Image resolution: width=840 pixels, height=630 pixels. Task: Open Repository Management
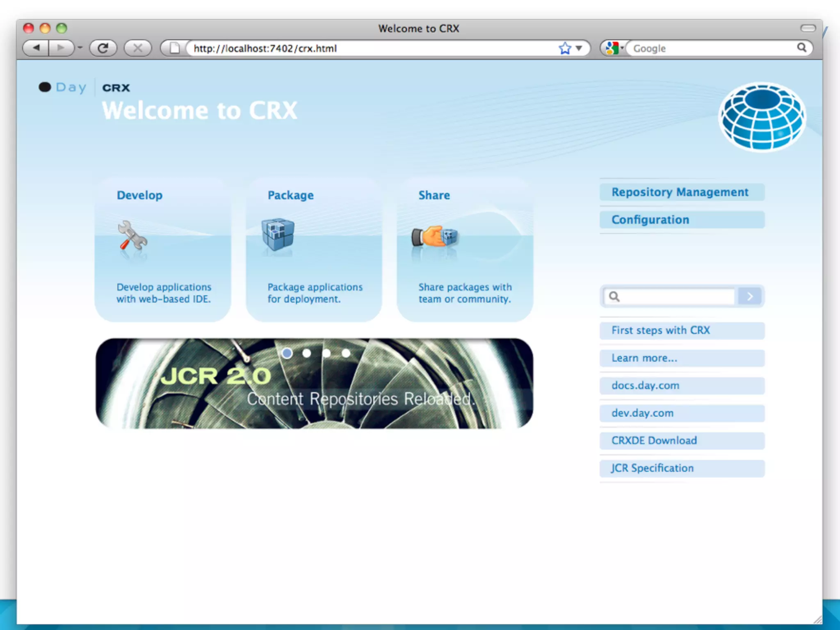click(680, 192)
